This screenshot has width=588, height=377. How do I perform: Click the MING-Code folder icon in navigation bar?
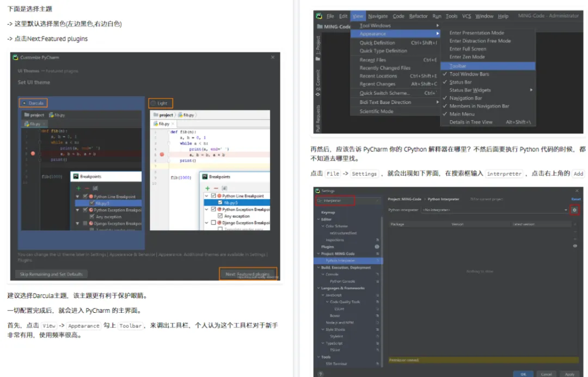[x=320, y=27]
